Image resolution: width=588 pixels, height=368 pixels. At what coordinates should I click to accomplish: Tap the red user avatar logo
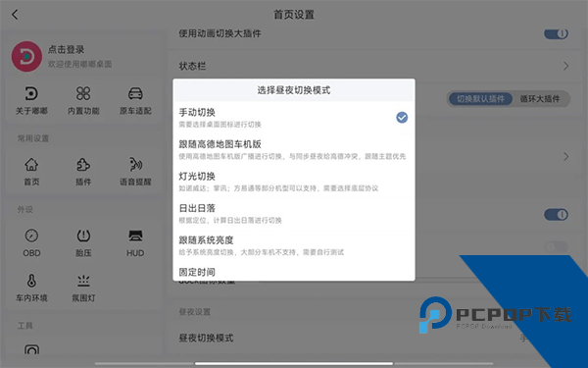click(x=26, y=56)
